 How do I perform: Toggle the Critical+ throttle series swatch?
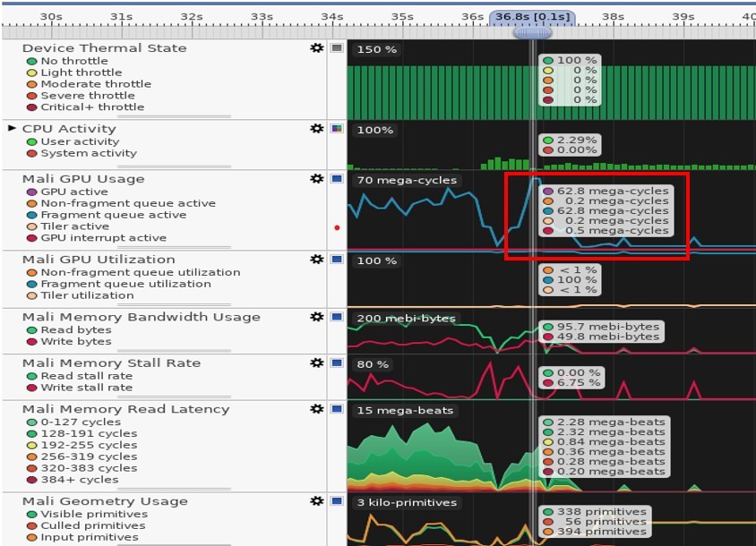tap(32, 107)
